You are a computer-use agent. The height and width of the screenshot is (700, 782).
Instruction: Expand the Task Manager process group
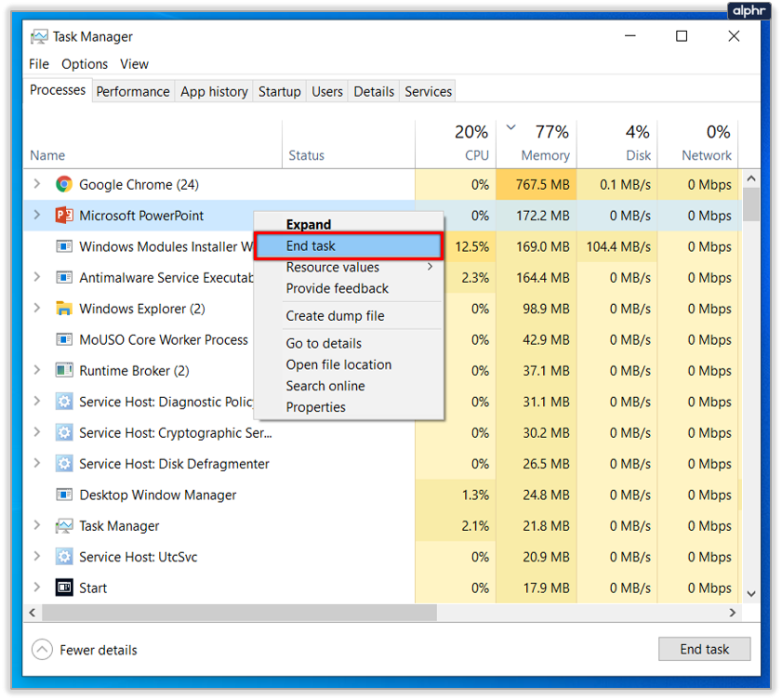(x=37, y=525)
